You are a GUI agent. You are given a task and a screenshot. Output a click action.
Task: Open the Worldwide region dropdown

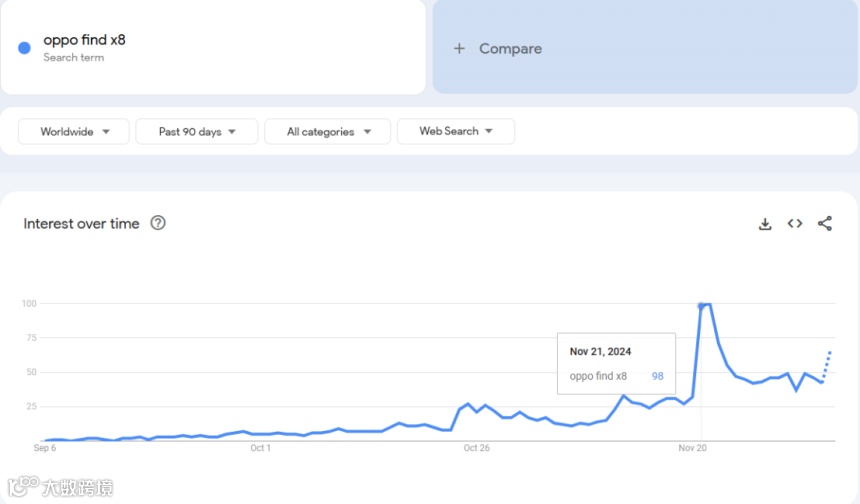tap(75, 132)
